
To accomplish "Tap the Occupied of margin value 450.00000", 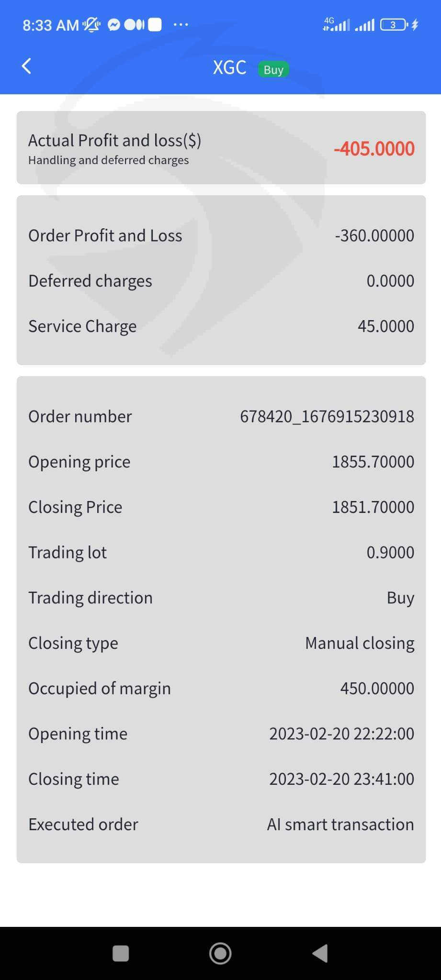I will 377,689.
